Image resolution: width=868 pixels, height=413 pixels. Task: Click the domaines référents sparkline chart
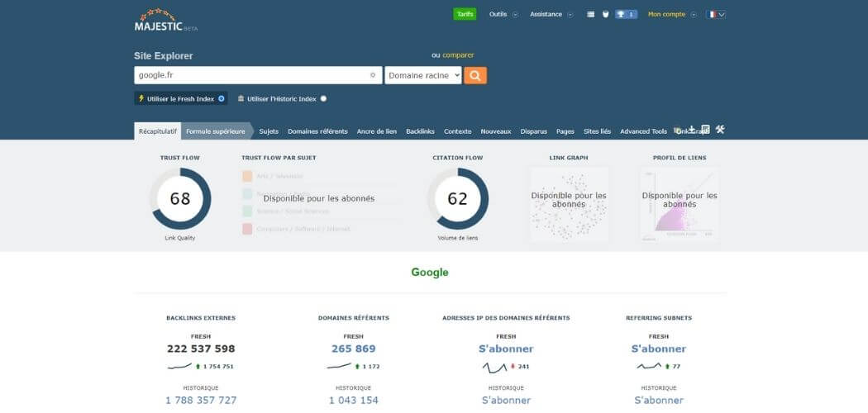(339, 366)
